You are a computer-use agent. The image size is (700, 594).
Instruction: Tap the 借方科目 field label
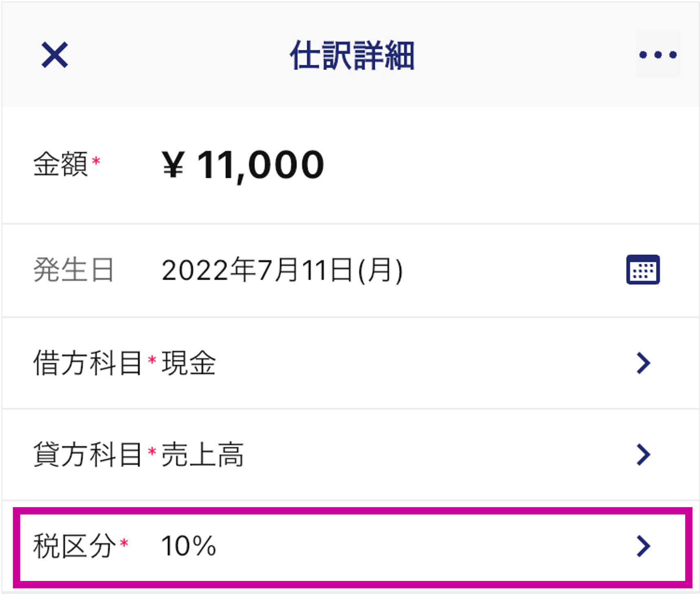pyautogui.click(x=87, y=363)
